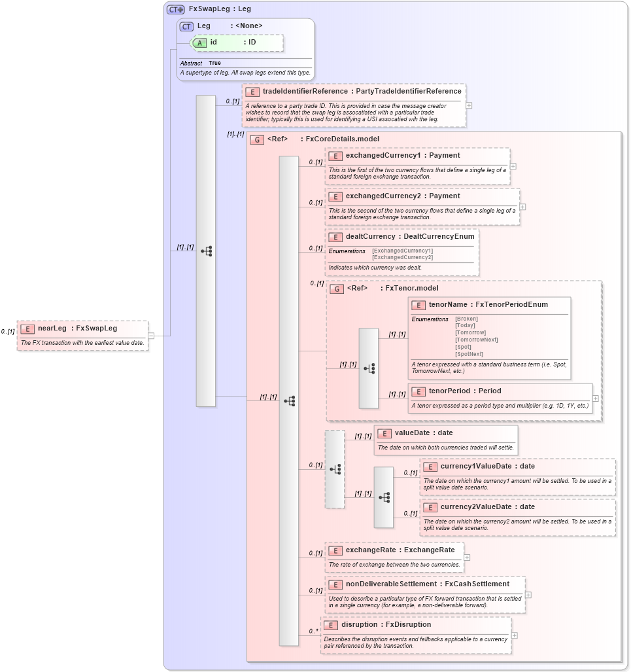Image resolution: width=631 pixels, height=672 pixels.
Task: Click the E icon of tenorPeriod
Action: [418, 391]
